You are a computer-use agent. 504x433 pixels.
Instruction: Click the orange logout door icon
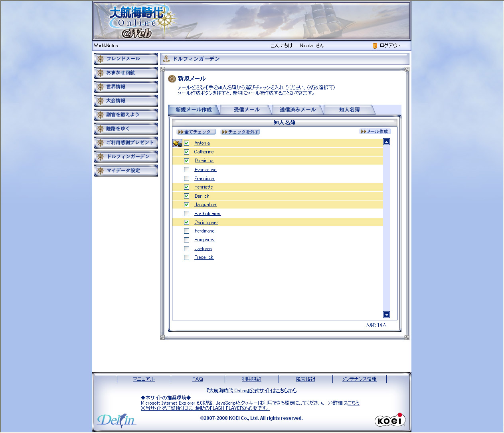(x=375, y=46)
